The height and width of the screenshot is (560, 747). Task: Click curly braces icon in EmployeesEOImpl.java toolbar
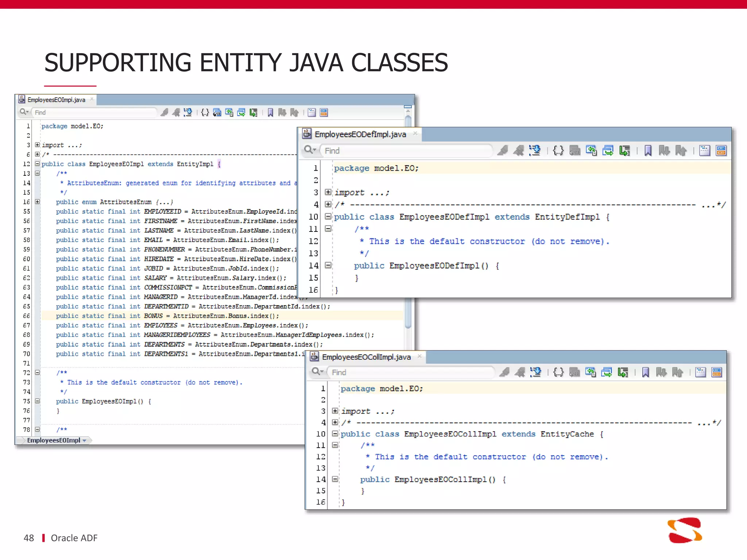(x=205, y=112)
